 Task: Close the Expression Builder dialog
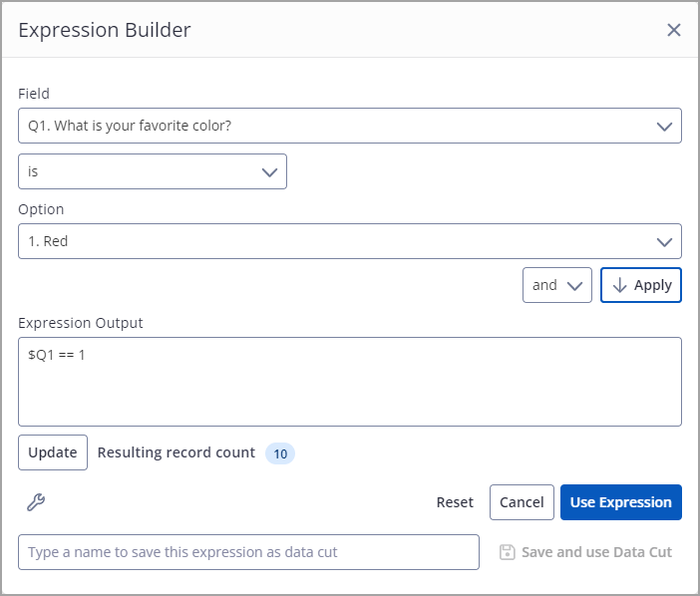(674, 30)
